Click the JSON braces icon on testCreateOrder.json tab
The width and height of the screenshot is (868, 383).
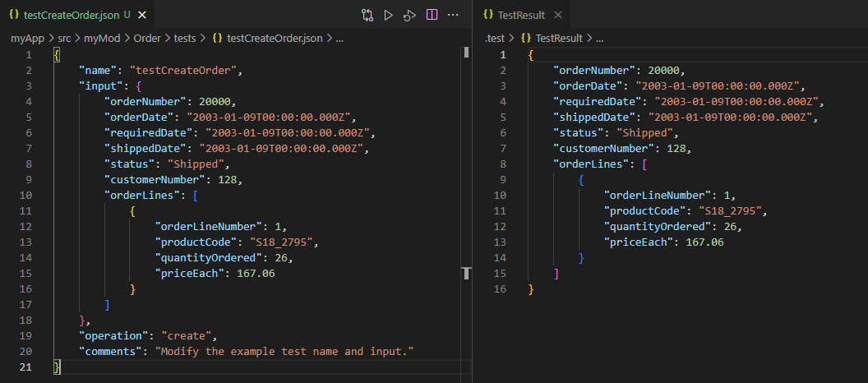pos(15,16)
